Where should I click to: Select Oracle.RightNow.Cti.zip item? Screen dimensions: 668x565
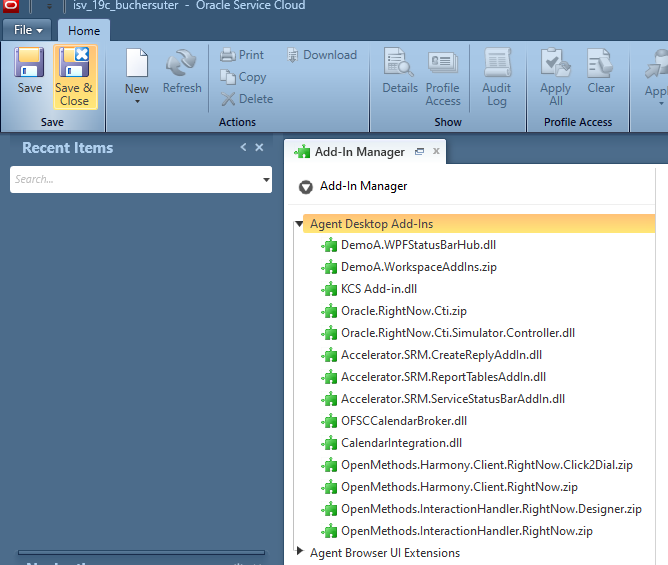click(404, 311)
